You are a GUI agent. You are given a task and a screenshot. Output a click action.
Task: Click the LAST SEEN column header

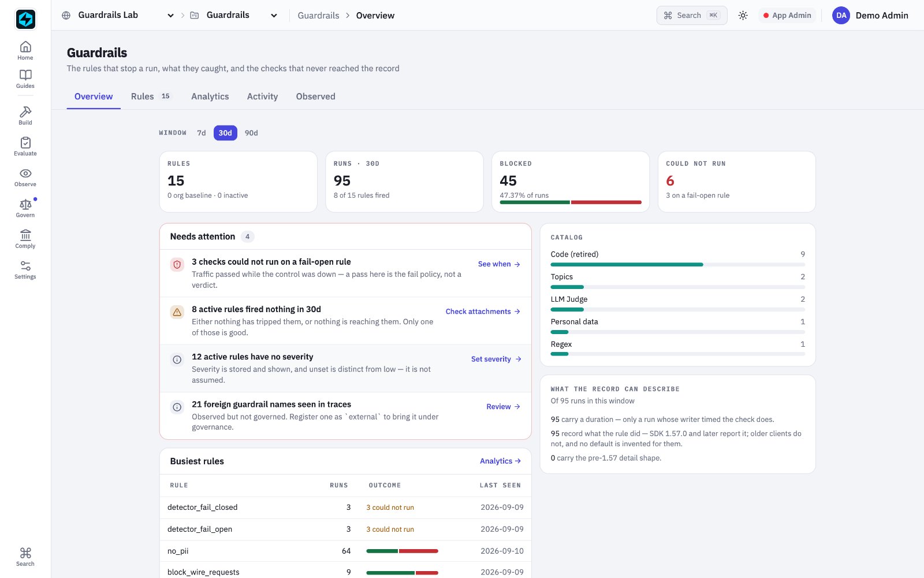(x=500, y=486)
